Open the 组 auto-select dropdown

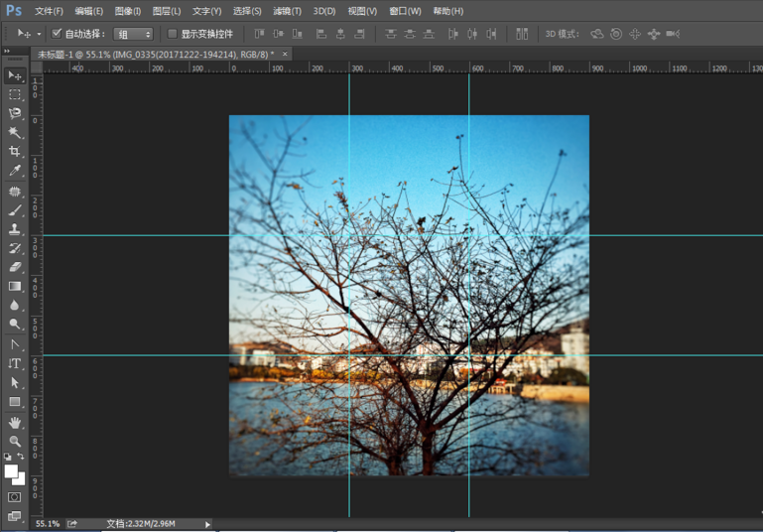[x=134, y=34]
